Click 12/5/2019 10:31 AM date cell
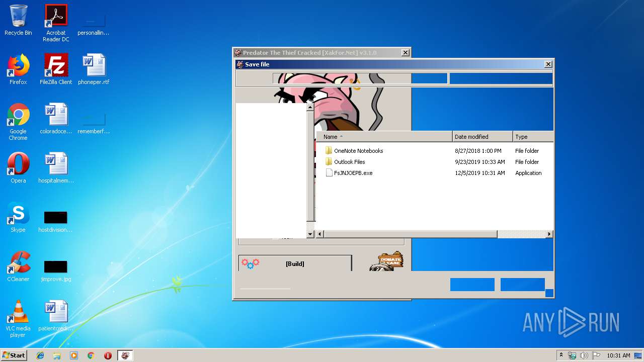 click(479, 173)
